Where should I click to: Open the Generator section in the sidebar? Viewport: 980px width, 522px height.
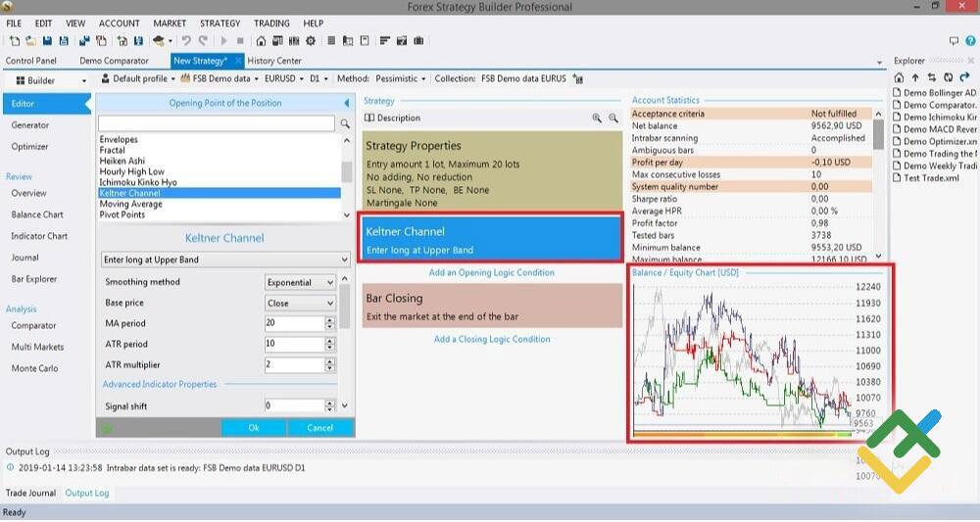[30, 125]
